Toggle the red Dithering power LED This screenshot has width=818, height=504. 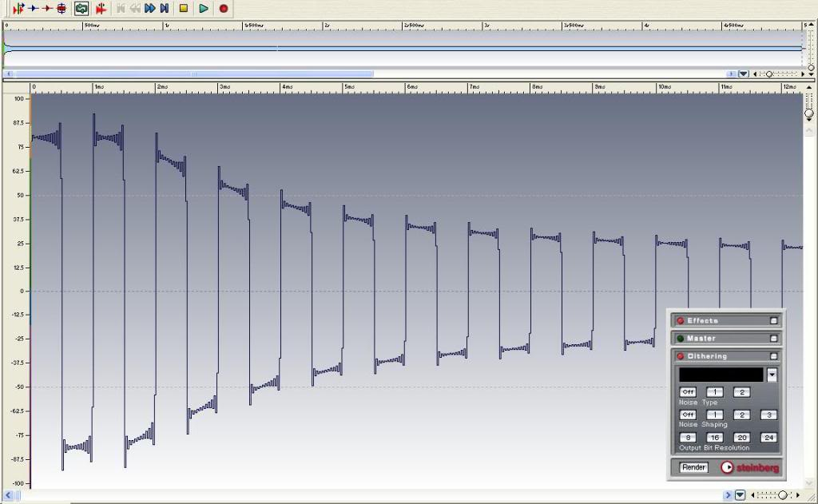click(681, 356)
